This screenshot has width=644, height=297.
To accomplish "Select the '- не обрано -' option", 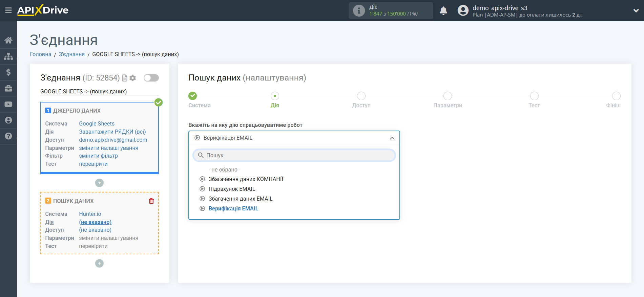I will 224,170.
